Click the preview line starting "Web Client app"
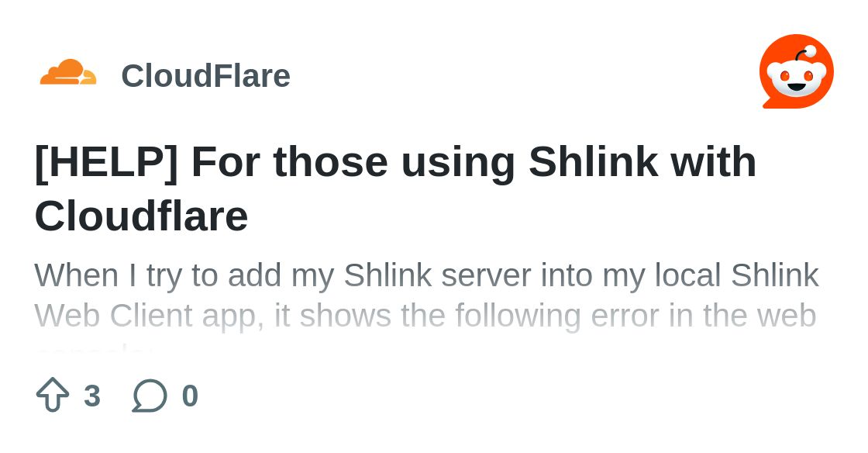868x453 pixels. (x=425, y=316)
